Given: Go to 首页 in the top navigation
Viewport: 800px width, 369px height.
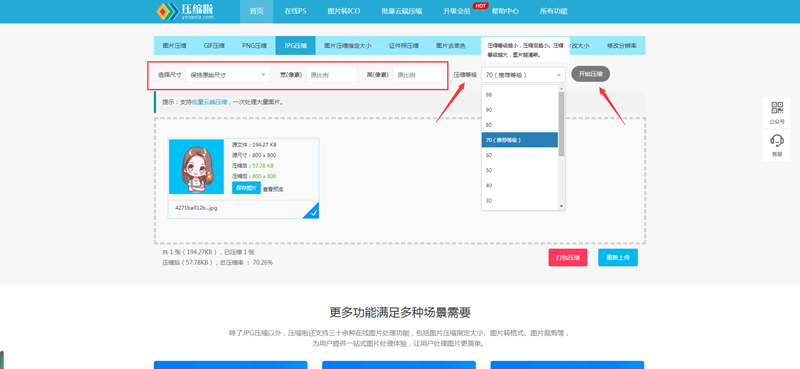Looking at the screenshot, I should 257,11.
